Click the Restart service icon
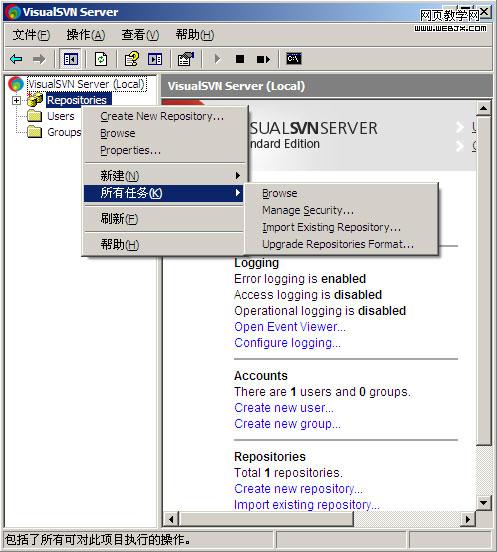 point(263,59)
